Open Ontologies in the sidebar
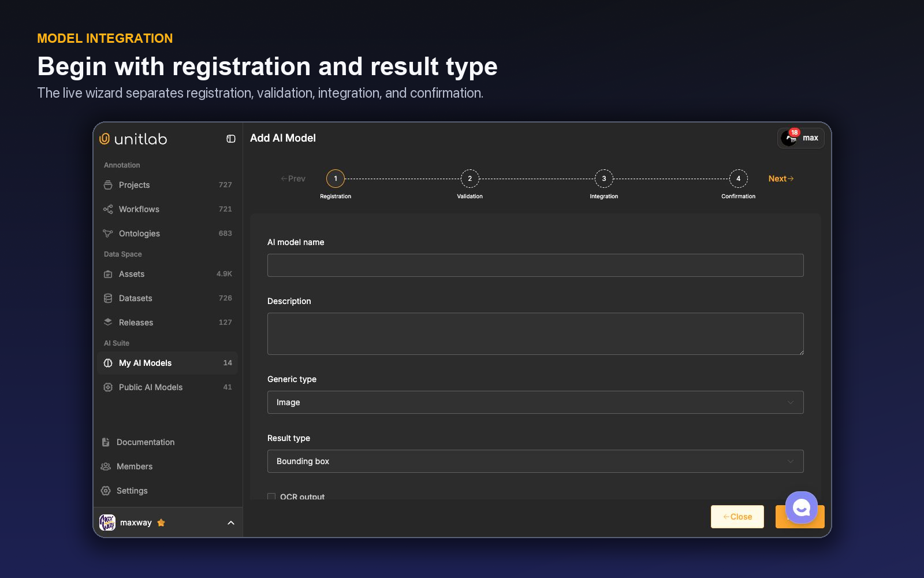 click(167, 234)
